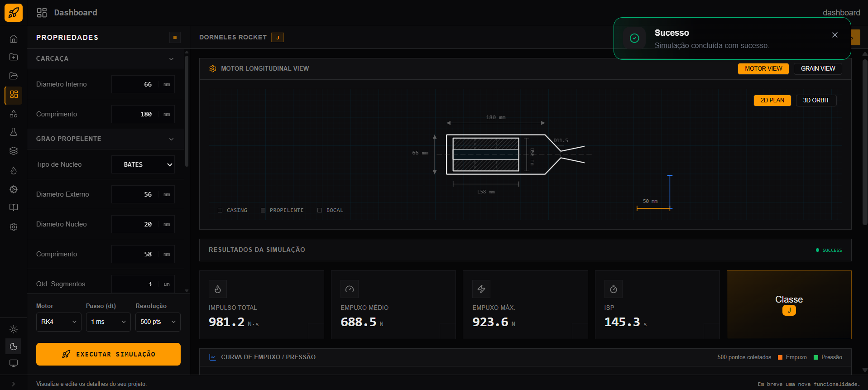Click the D11.5 nozzle label in drawing

click(x=561, y=140)
